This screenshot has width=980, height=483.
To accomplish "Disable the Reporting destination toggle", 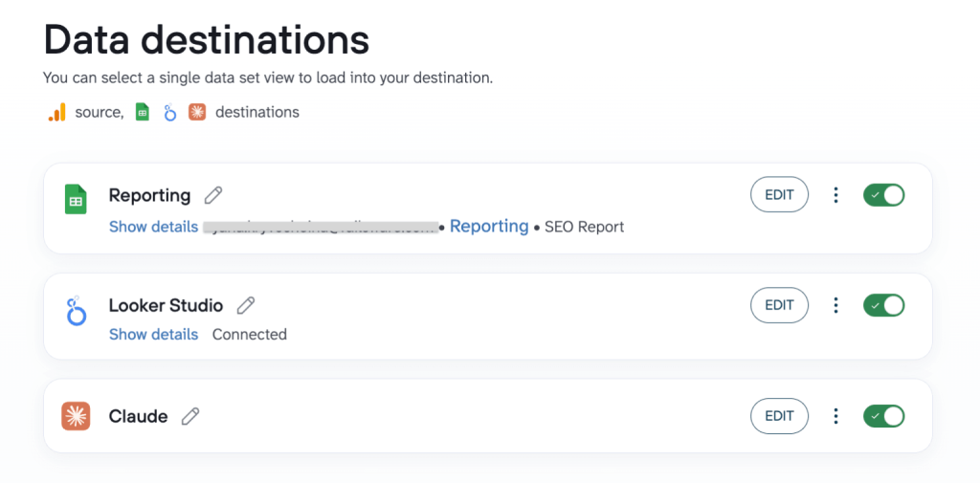I will (883, 195).
